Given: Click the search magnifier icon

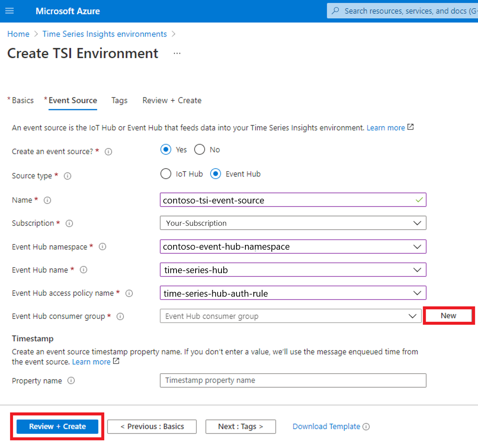Looking at the screenshot, I should [336, 11].
